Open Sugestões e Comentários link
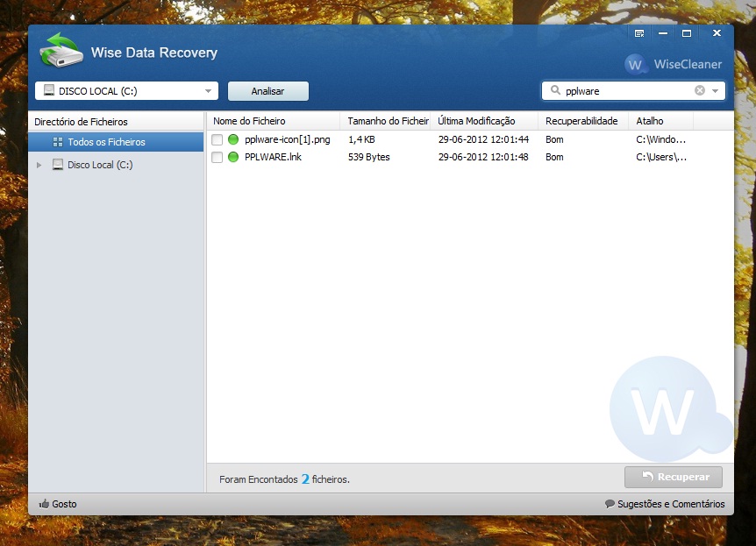The image size is (756, 546). pyautogui.click(x=665, y=504)
